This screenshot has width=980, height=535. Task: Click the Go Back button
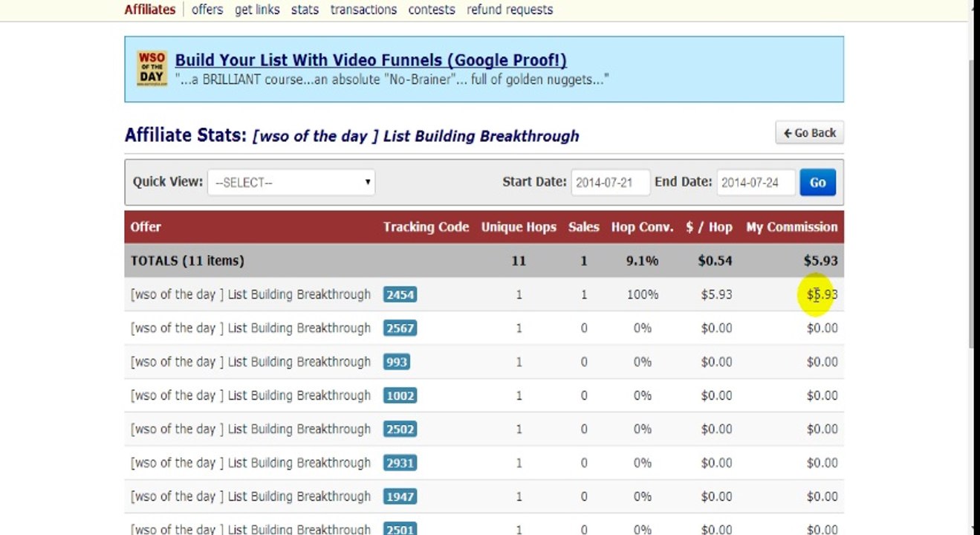(809, 133)
